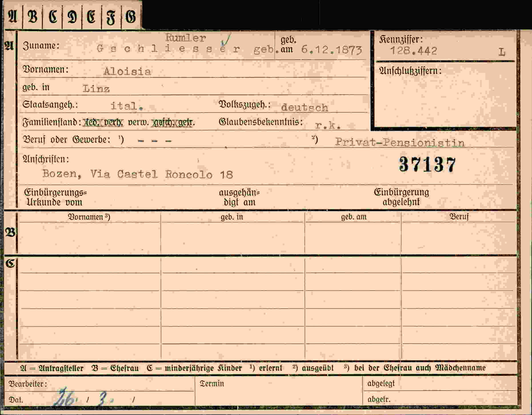The width and height of the screenshot is (532, 415).
Task: Click the stamped number 37137
Action: pyautogui.click(x=428, y=165)
